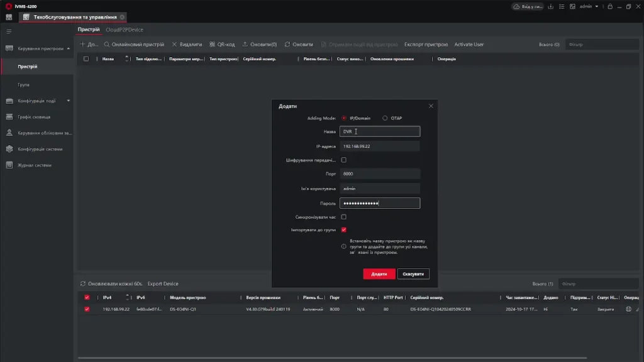This screenshot has height=362, width=644.
Task: Open System Configuration gear in the sidebar
Action: tap(9, 149)
